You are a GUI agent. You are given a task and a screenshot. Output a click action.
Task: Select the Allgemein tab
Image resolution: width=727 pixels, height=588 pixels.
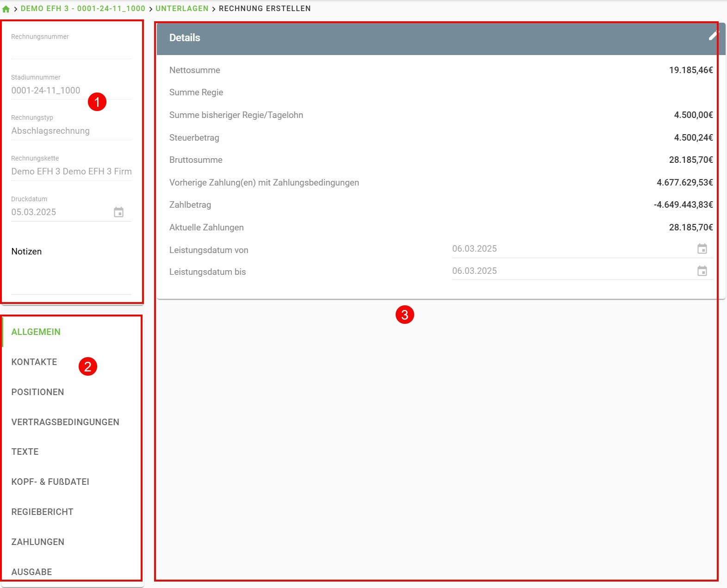(36, 332)
